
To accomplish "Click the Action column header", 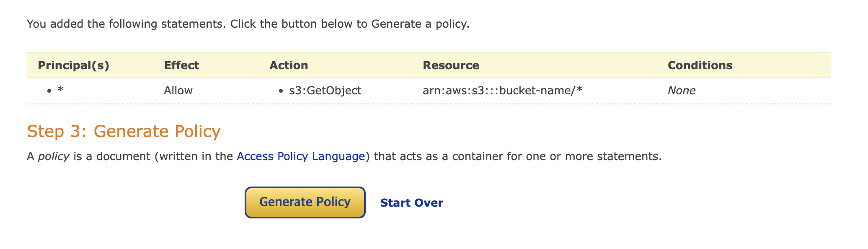I will click(x=289, y=65).
